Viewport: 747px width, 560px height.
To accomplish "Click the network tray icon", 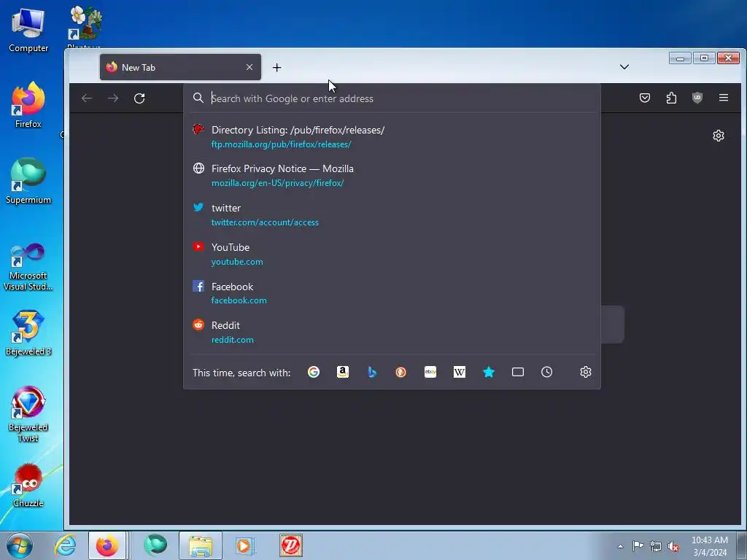I will pos(656,546).
